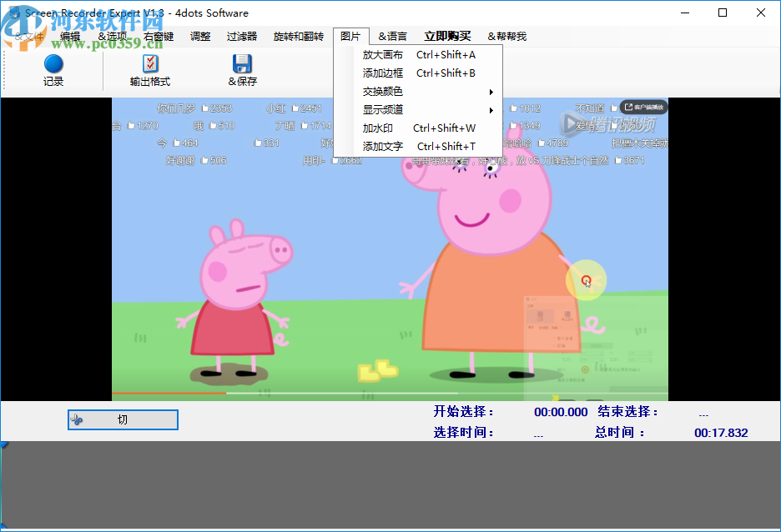The image size is (781, 532).
Task: Expand the 显示频道 submenu arrow
Action: [492, 109]
